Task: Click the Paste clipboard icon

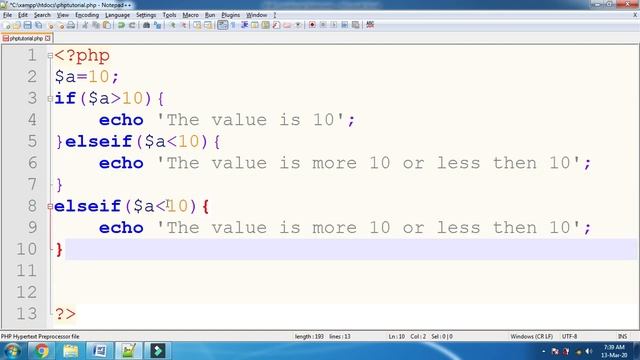Action: (107, 25)
